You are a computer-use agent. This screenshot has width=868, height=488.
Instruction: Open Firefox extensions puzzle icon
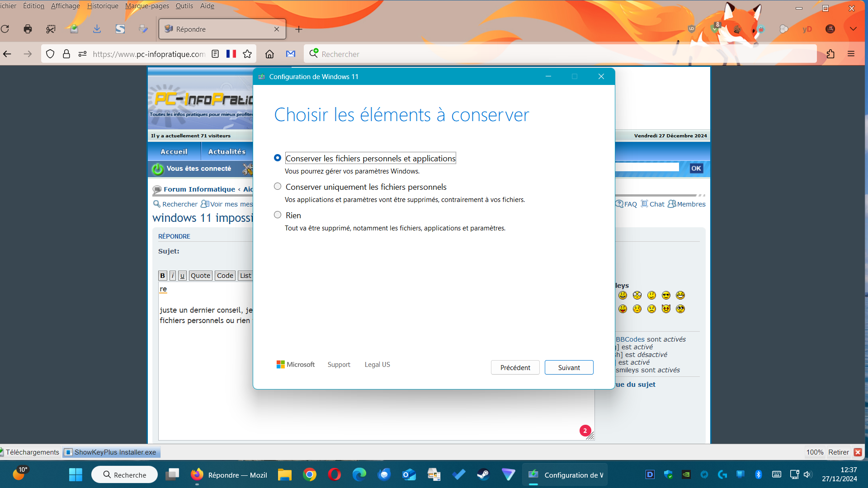pos(830,54)
